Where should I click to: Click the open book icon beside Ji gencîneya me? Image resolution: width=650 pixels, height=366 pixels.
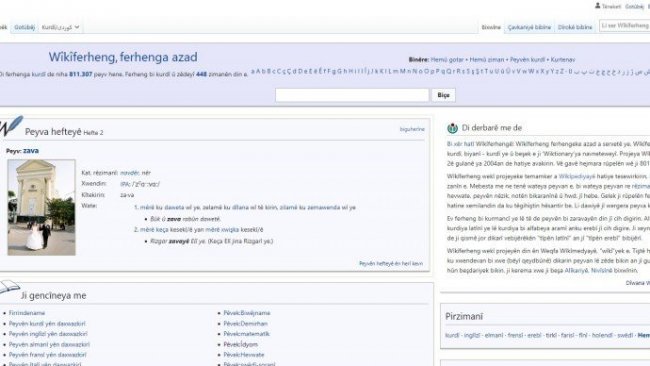(9, 287)
